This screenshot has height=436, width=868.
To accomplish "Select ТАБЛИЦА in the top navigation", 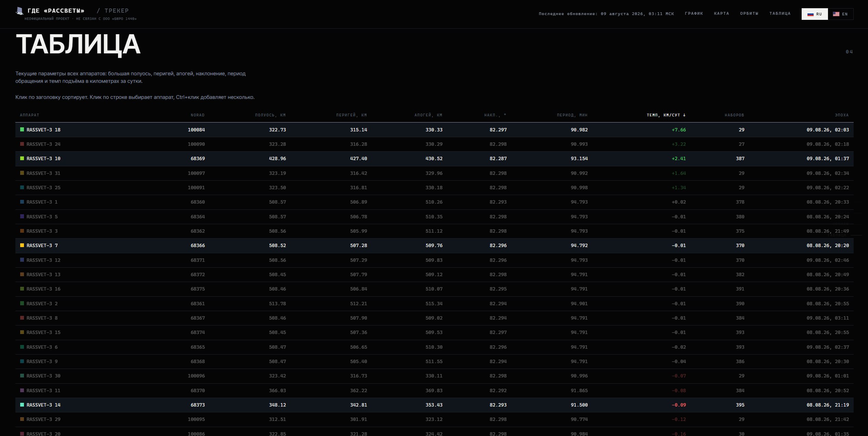I will coord(780,14).
